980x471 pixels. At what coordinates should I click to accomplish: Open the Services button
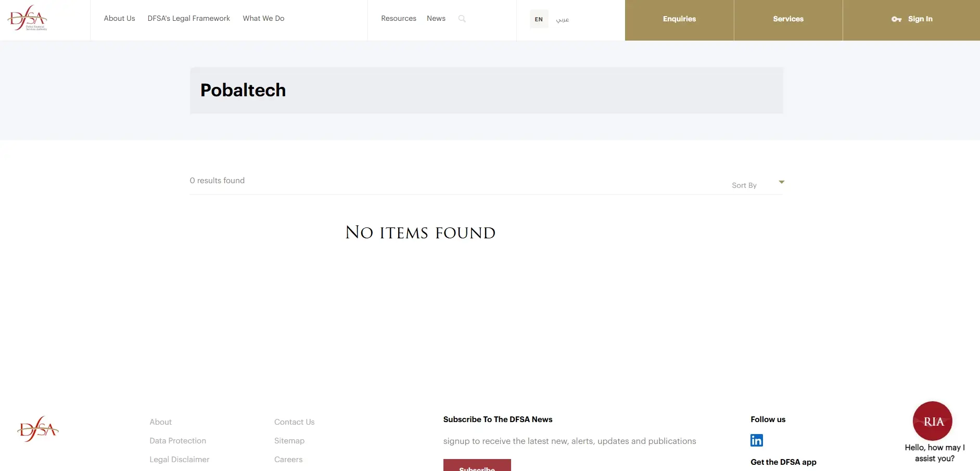[x=788, y=19]
